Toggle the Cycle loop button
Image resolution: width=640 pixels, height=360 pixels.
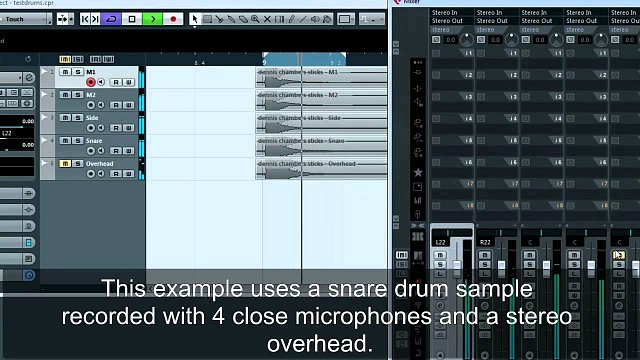(111, 19)
